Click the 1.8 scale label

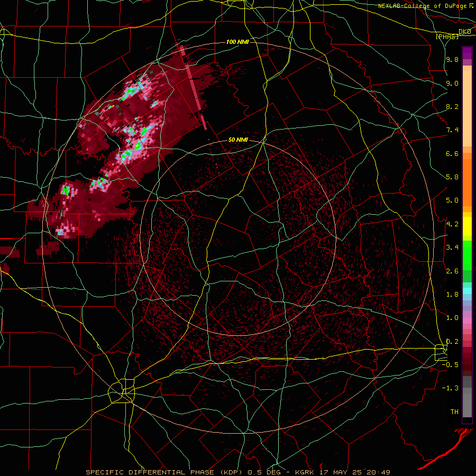pos(452,295)
